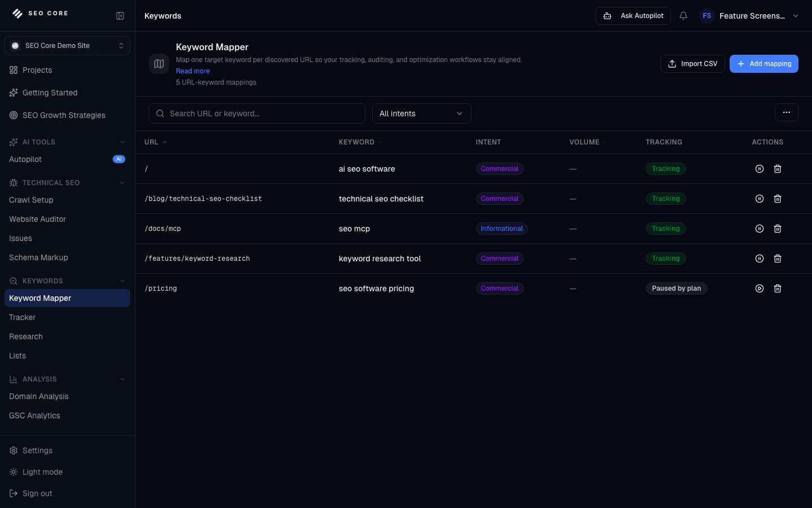Viewport: 812px width, 508px height.
Task: Click the Informational intent badge
Action: (502, 229)
